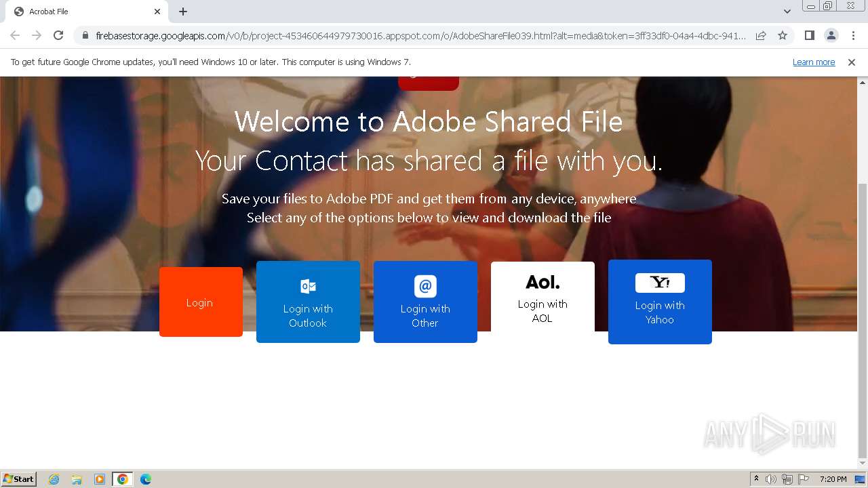Open the Action Center flag icon
The width and height of the screenshot is (868, 488).
(804, 479)
